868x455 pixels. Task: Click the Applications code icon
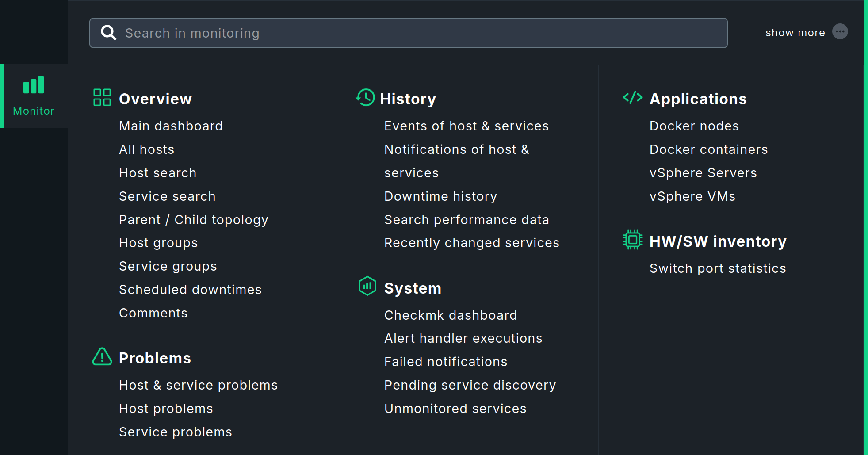tap(632, 98)
